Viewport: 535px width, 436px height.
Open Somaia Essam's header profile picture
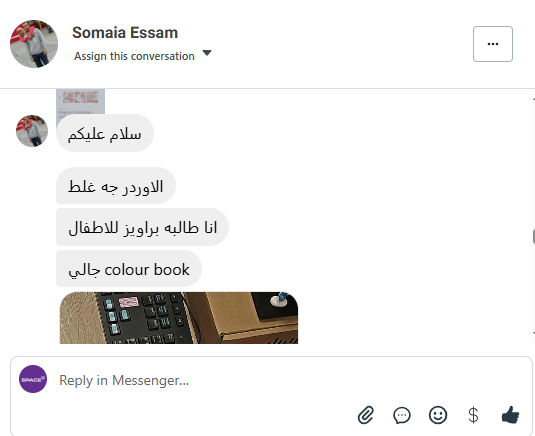(34, 44)
